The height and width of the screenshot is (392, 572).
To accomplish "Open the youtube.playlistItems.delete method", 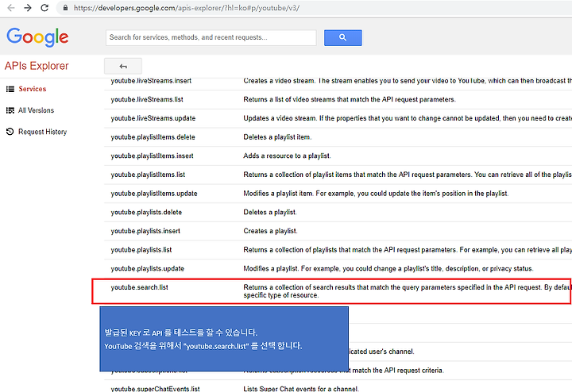I will click(153, 137).
